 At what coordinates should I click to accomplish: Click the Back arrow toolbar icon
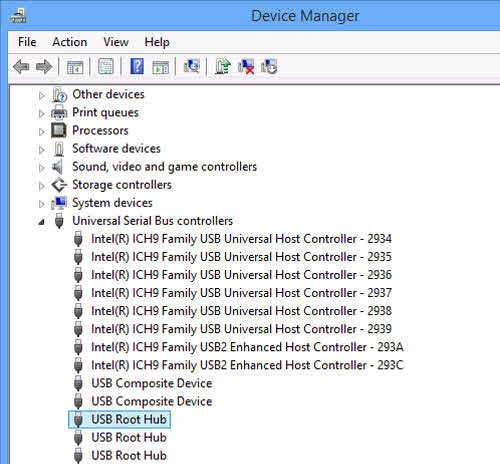coord(21,67)
